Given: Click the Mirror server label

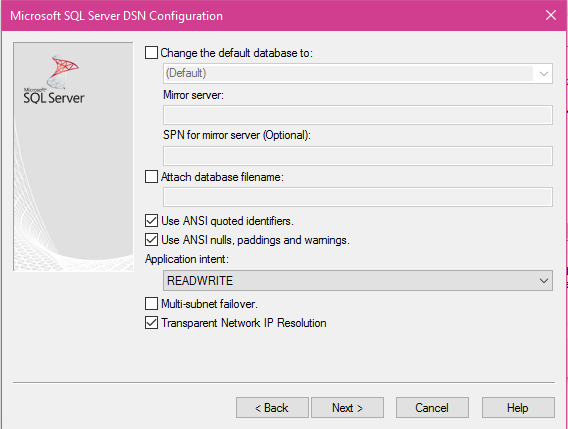Looking at the screenshot, I should pos(193,95).
